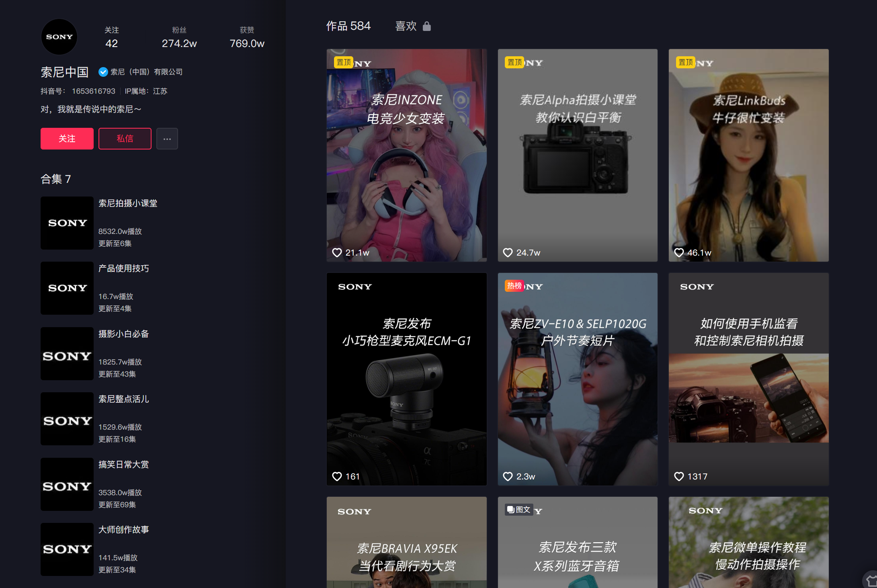The image size is (877, 588).
Task: Click 置顶 badge on LinkBuds card
Action: [686, 62]
